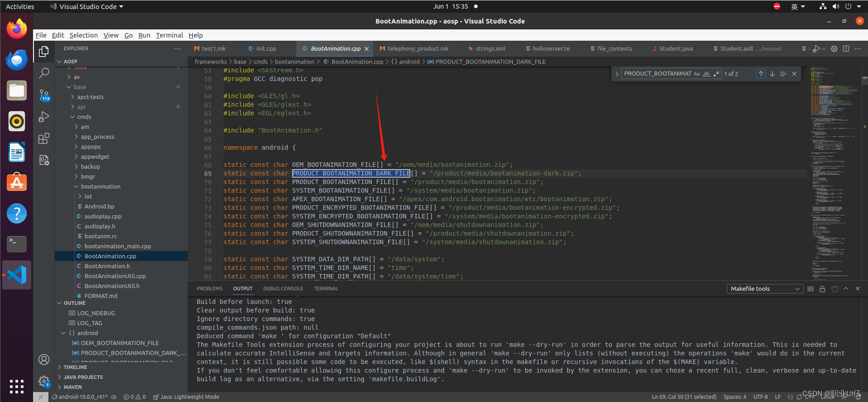Toggle Match Case in the find box
This screenshot has width=868, height=402.
pos(697,74)
